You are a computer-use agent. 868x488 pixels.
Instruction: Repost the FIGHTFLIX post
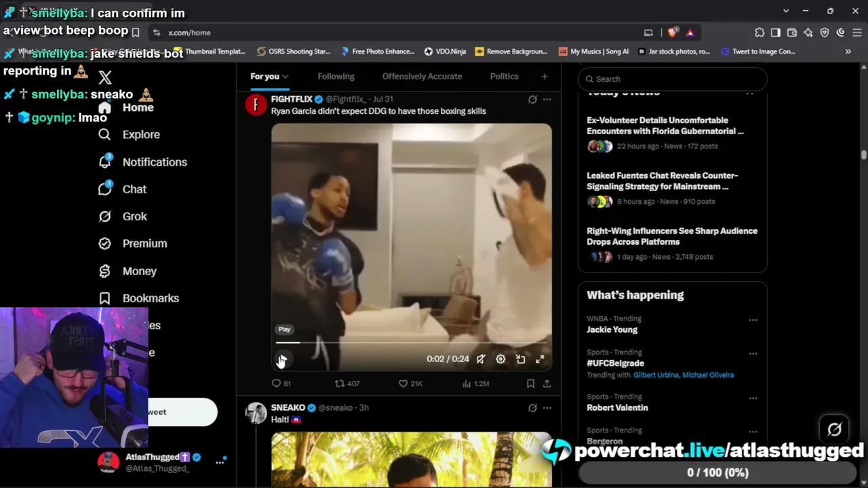pyautogui.click(x=347, y=384)
